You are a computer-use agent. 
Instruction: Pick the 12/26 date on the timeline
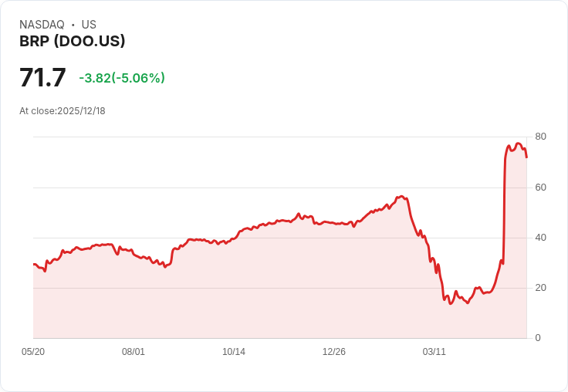point(334,352)
